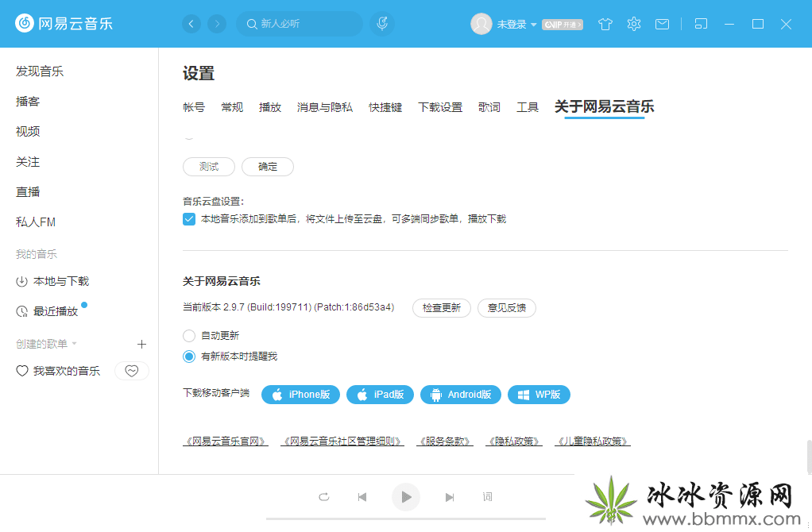The height and width of the screenshot is (532, 812).
Task: Click the clock icon beside 最近播放
Action: click(21, 311)
